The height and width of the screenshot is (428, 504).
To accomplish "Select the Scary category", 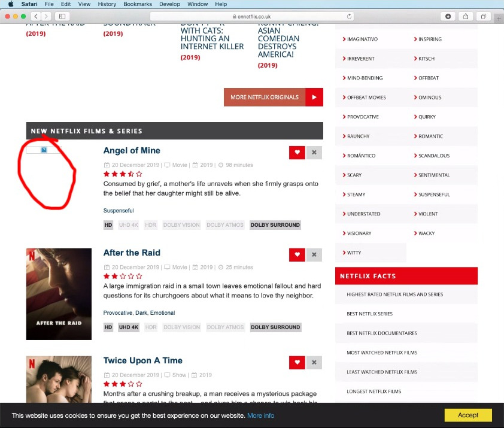I will (354, 175).
